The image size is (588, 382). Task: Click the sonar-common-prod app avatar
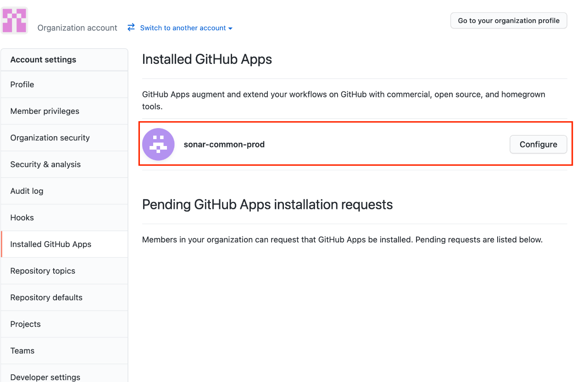[x=158, y=144]
